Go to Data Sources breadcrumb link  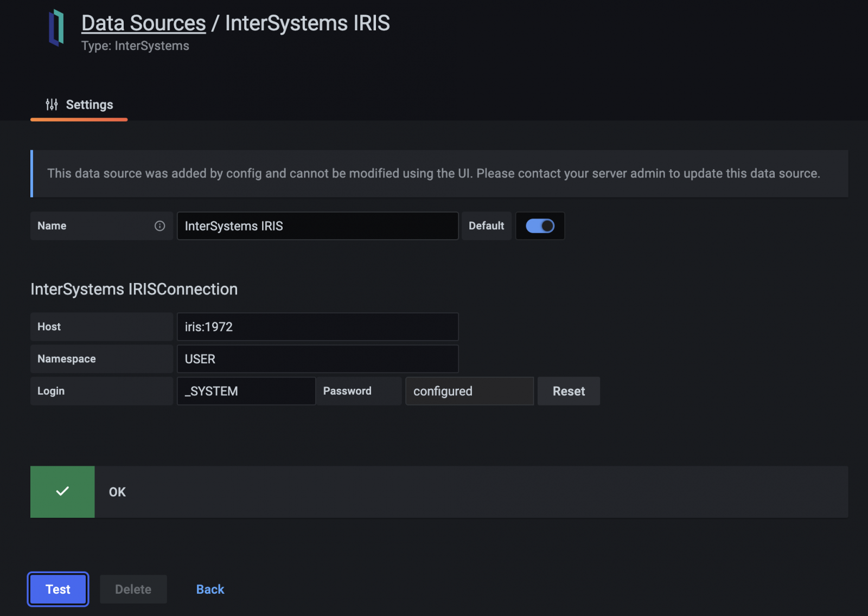[x=143, y=23]
